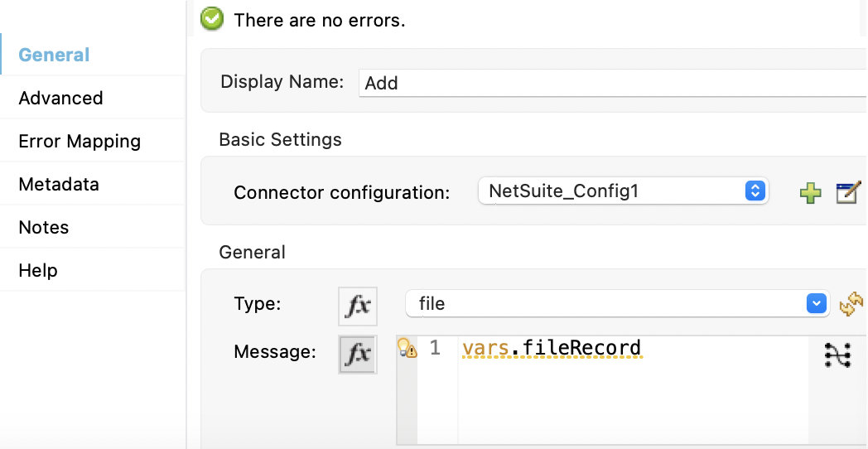Open the Connector configuration dropdown
The image size is (868, 449).
tap(623, 191)
